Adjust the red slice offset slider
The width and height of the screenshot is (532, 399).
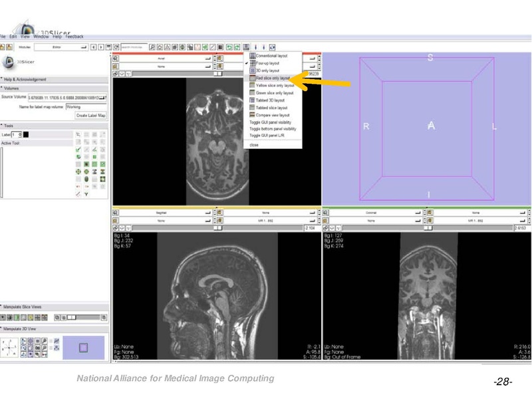click(x=218, y=74)
